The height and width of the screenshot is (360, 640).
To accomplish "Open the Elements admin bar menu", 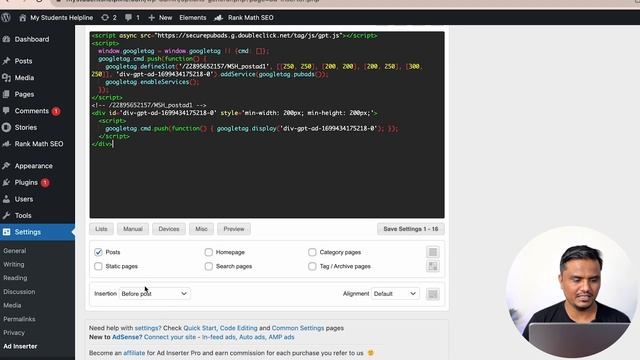I will 193,18.
